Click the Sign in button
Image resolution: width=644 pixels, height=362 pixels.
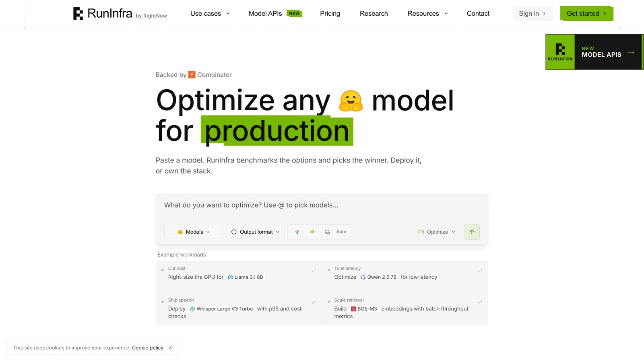(x=533, y=13)
